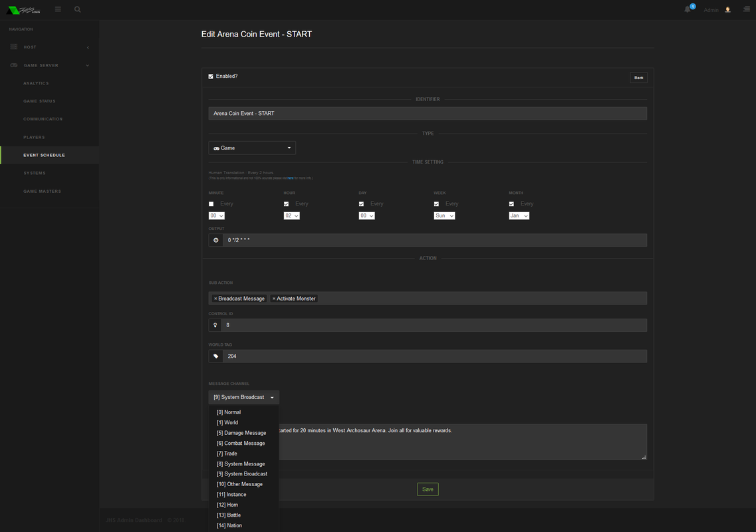Uncheck the Day Every checkbox
756x532 pixels.
point(362,204)
